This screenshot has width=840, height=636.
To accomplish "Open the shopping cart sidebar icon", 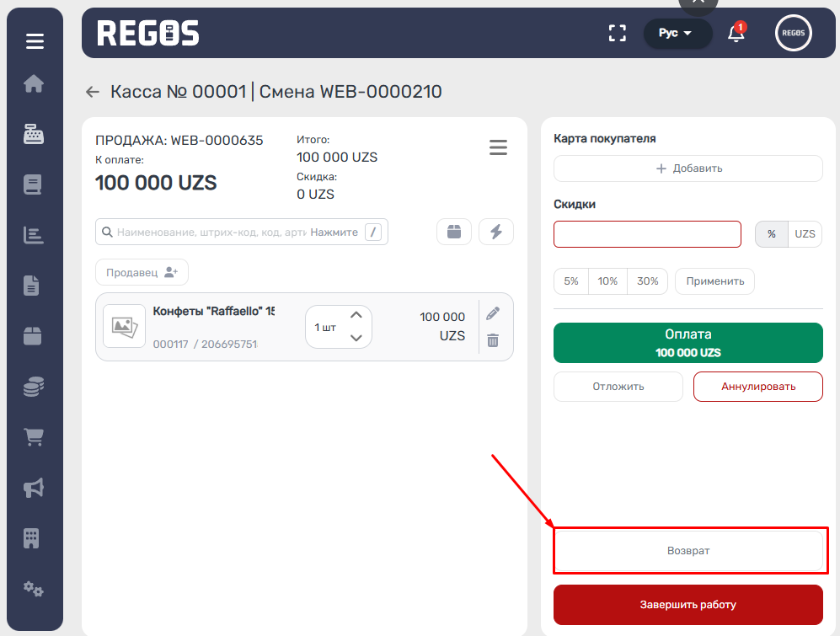I will (34, 437).
